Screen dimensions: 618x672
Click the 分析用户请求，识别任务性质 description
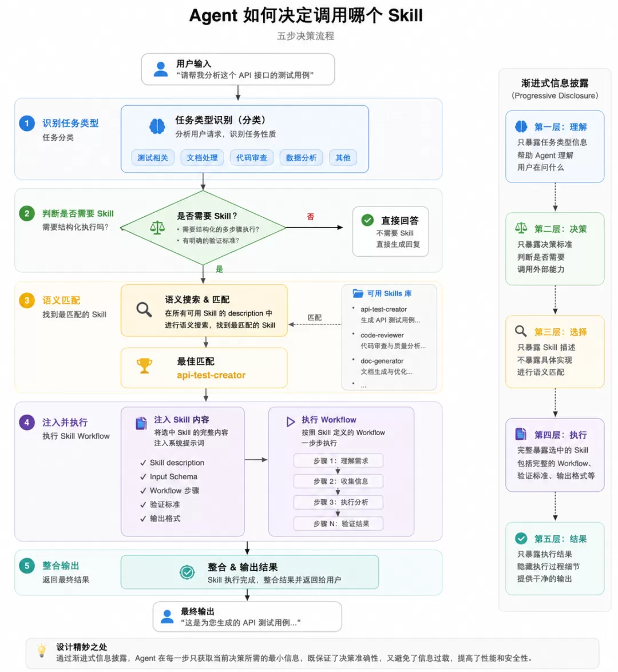225,134
